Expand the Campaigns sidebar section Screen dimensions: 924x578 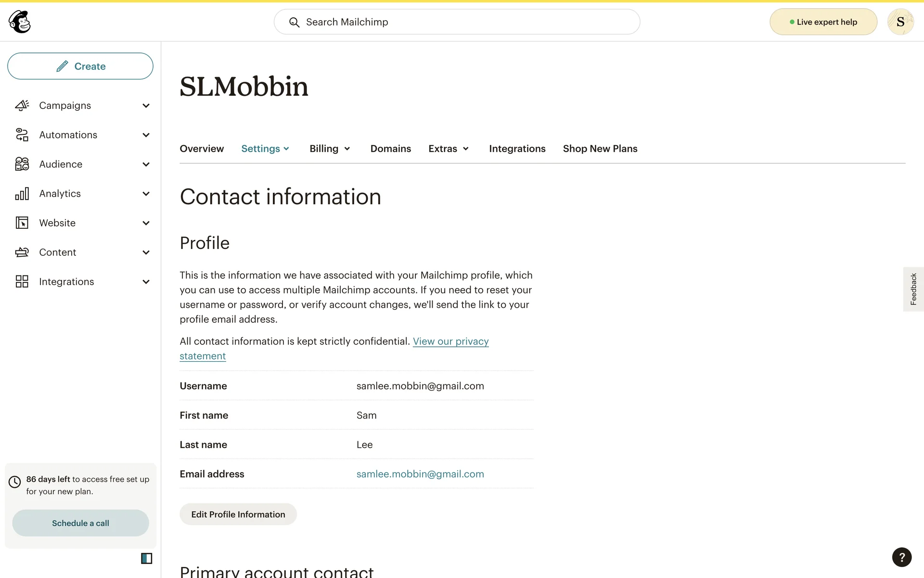146,105
